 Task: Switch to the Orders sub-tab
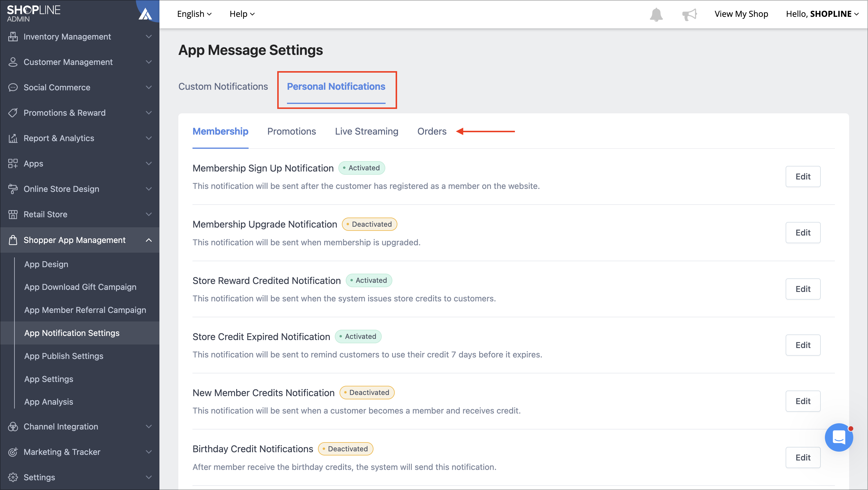pyautogui.click(x=432, y=131)
